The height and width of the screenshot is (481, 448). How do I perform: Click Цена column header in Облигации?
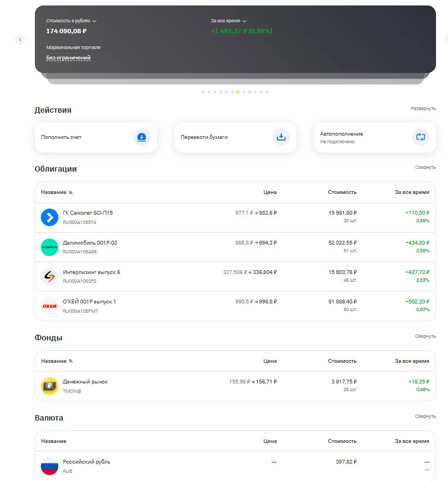point(270,192)
